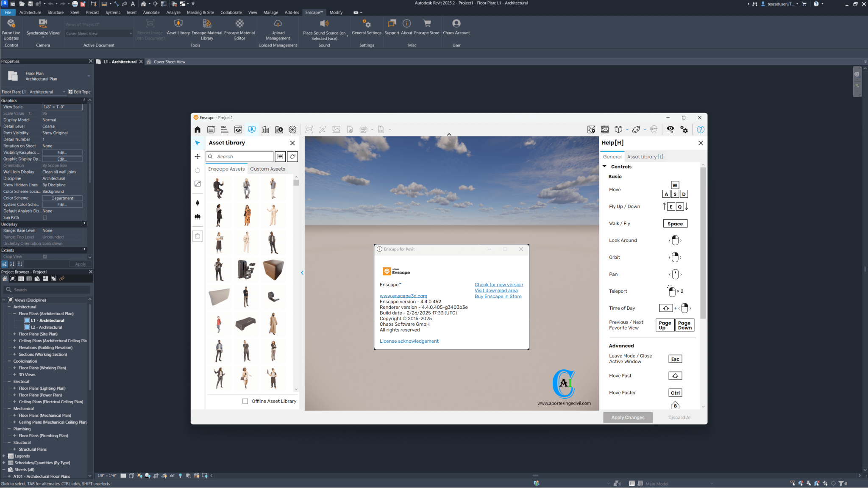The height and width of the screenshot is (488, 868).
Task: Open Enscape visual settings eye icon
Action: coord(670,130)
